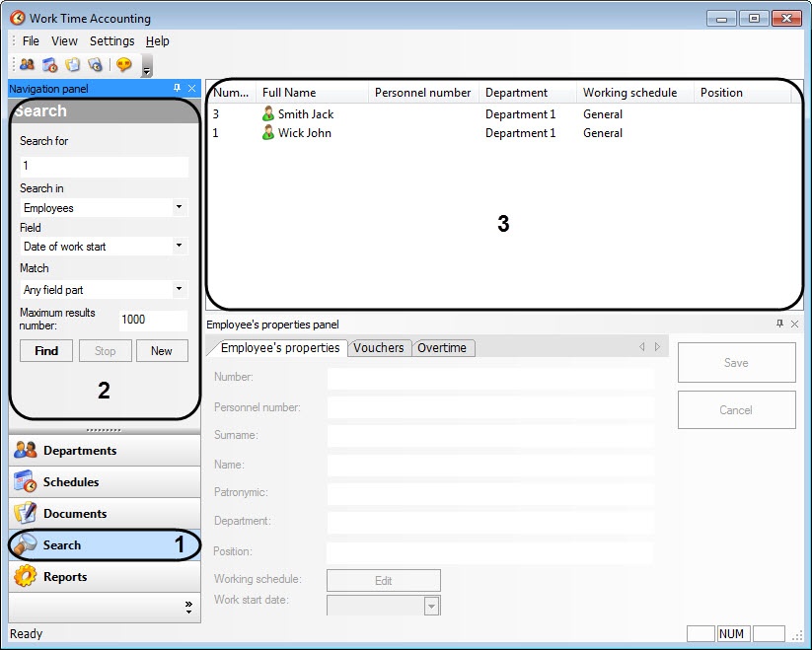This screenshot has width=812, height=650.
Task: Expand navigation buttons using the double chevron
Action: [188, 608]
